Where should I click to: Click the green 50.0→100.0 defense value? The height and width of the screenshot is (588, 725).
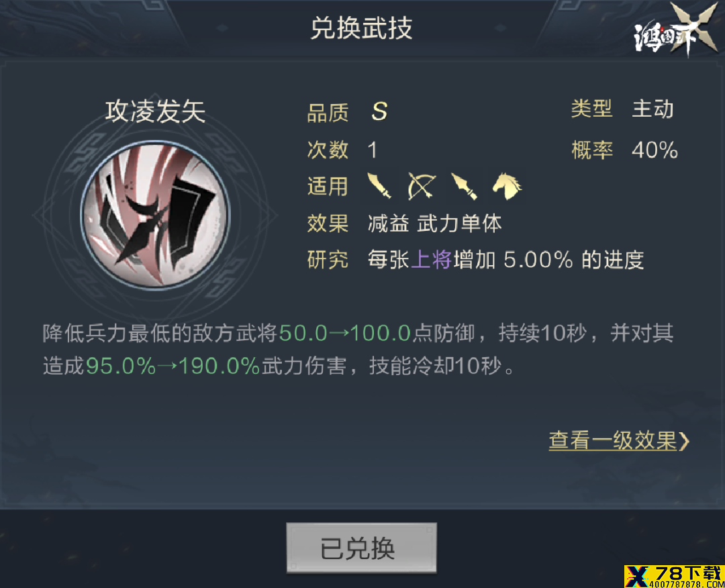(x=345, y=333)
